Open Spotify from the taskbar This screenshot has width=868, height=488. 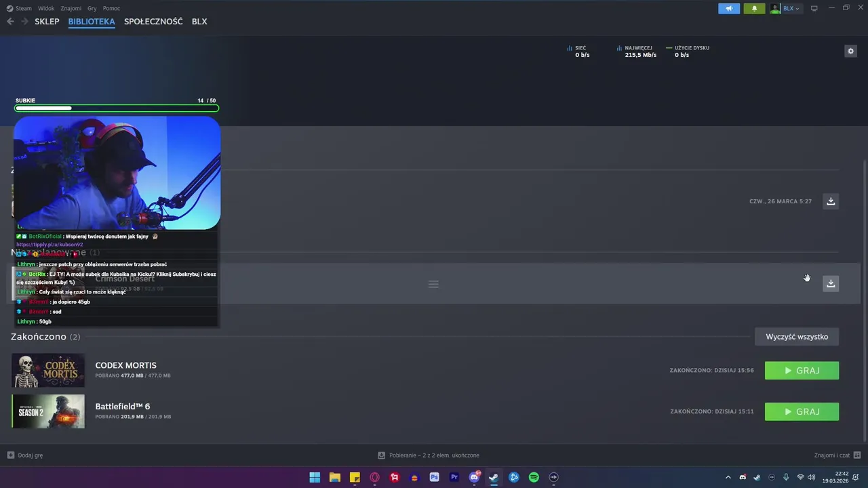coord(534,477)
